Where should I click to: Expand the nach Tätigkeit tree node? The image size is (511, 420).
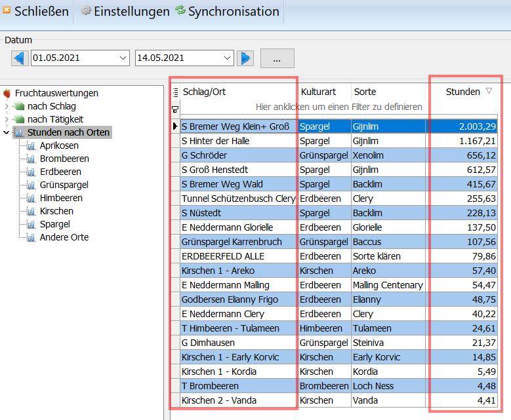(7, 119)
